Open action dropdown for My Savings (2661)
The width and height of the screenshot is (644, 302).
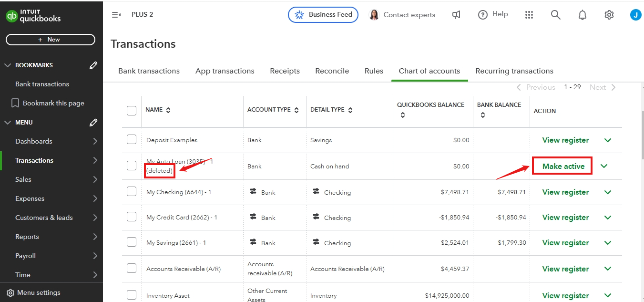pyautogui.click(x=608, y=243)
